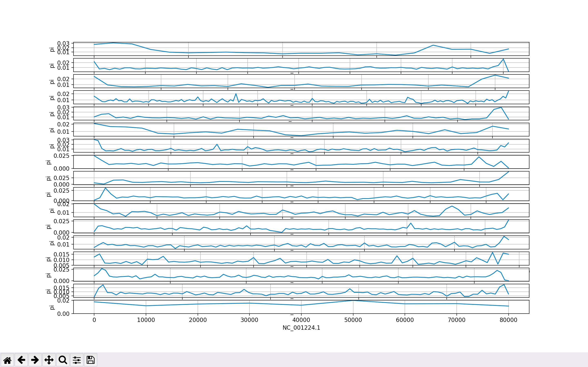Click the 40000 x-axis tick label
Image resolution: width=588 pixels, height=367 pixels.
pos(301,320)
